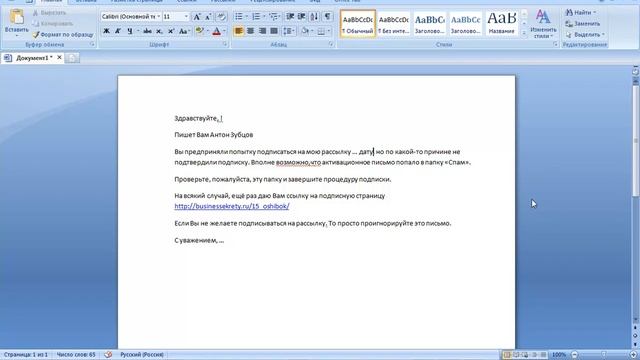Insert a numbered list
Viewport: 640px width, 360px height.
point(256,17)
